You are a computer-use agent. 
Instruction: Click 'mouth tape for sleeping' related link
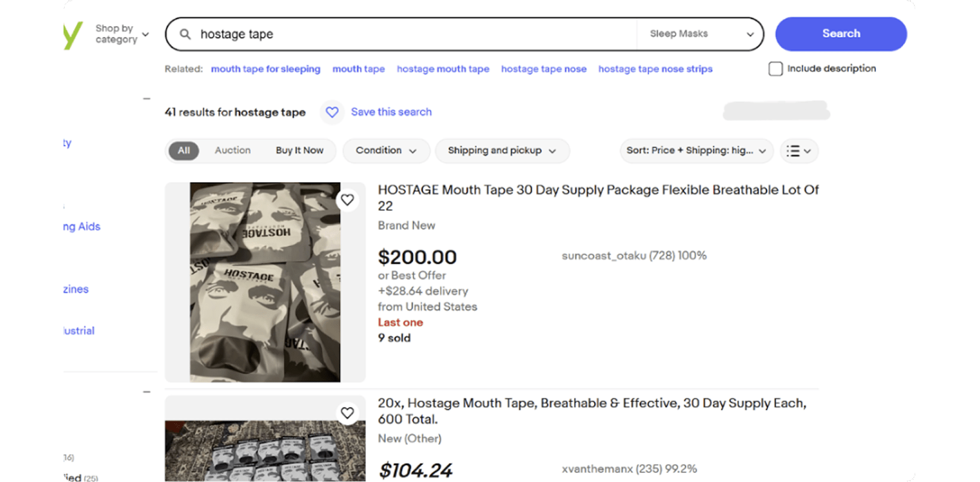266,69
